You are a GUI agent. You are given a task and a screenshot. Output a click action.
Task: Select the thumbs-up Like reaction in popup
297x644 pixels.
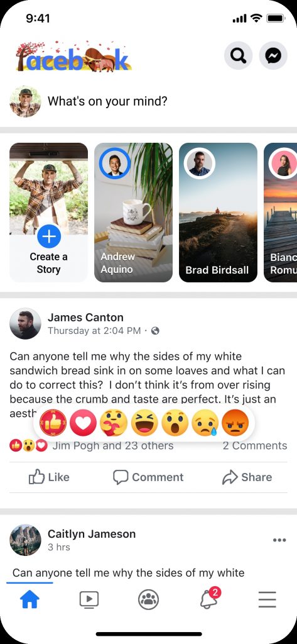coord(53,423)
